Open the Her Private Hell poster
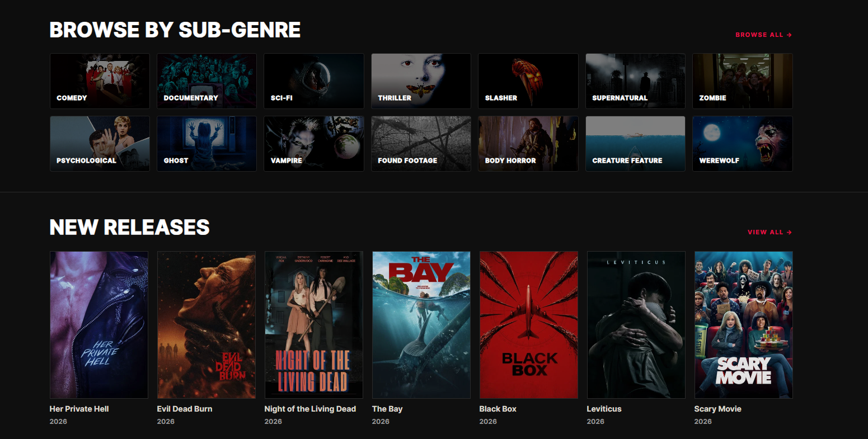 pyautogui.click(x=99, y=325)
